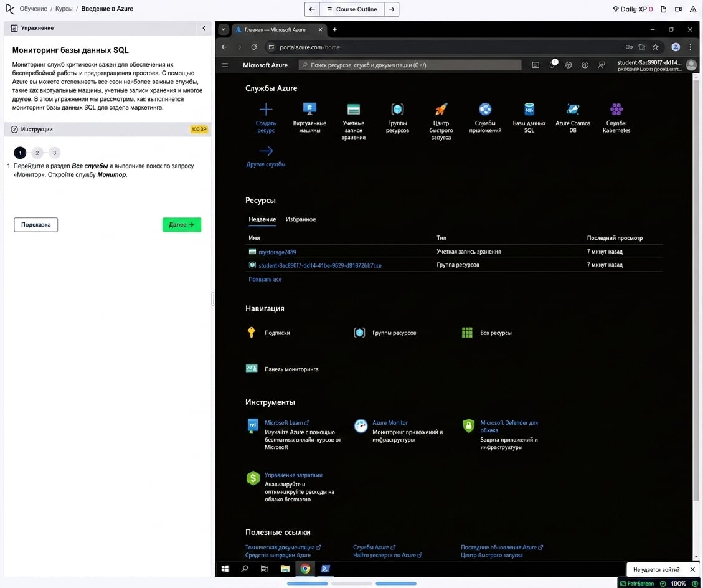Open Create resource plus icon
This screenshot has width=703, height=588.
(x=265, y=110)
